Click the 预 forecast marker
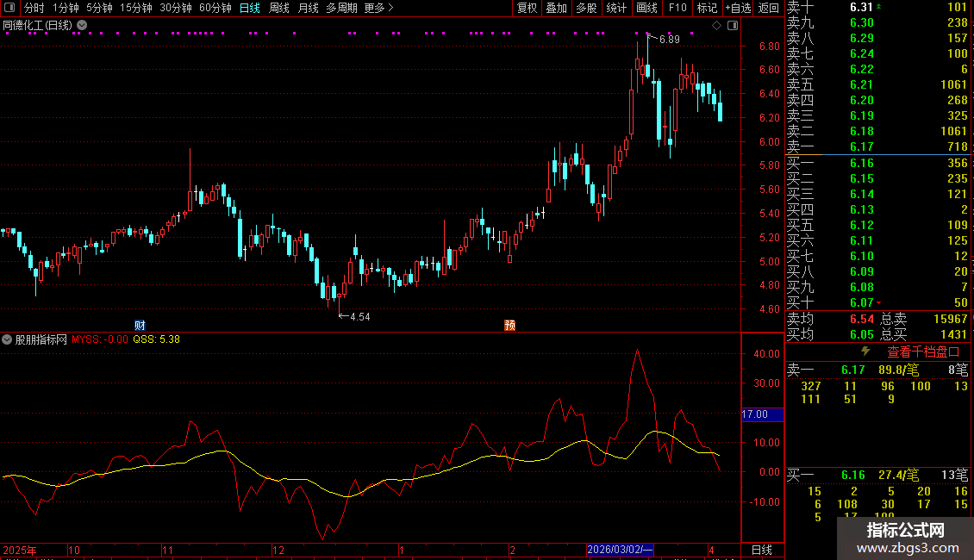974x560 pixels. (x=509, y=326)
